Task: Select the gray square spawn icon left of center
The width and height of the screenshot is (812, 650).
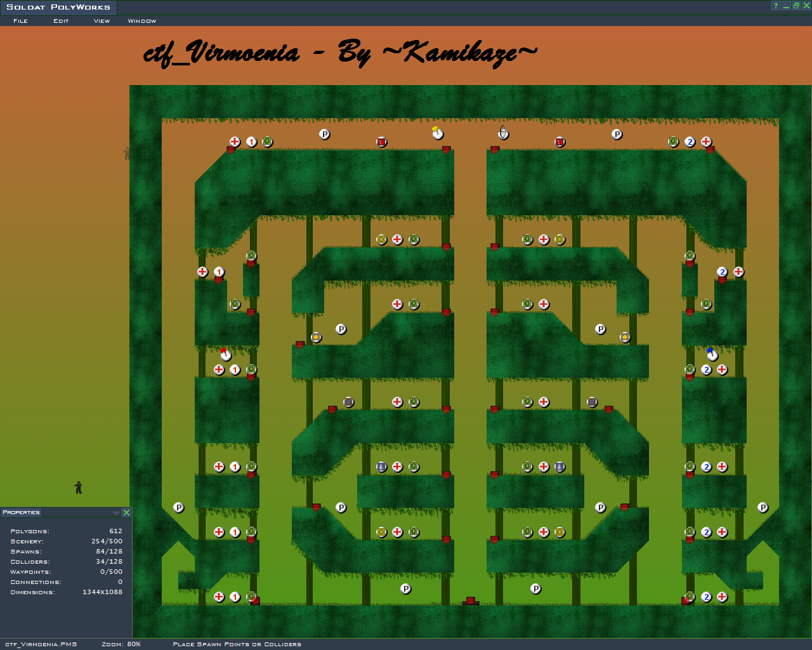Action: point(348,402)
